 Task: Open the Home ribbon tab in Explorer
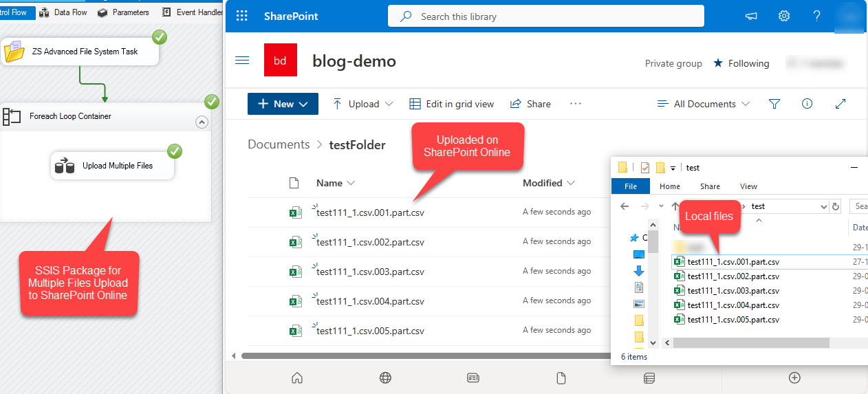click(670, 186)
